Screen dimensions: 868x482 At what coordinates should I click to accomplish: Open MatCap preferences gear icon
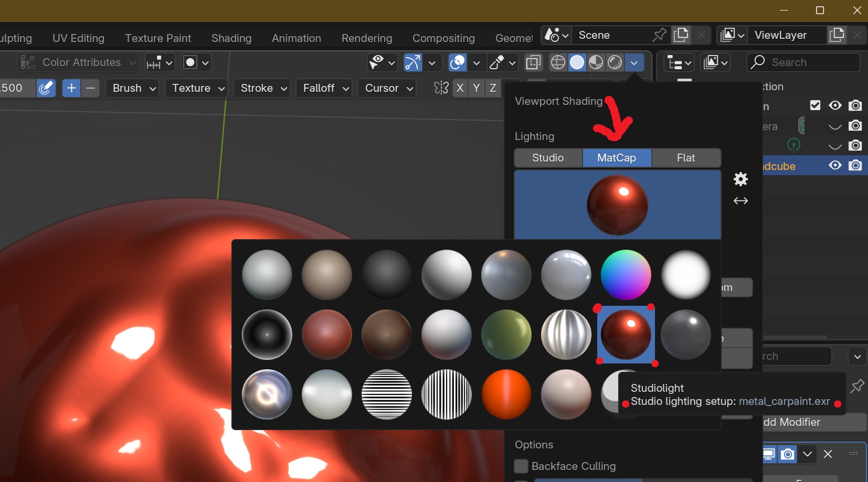coord(740,179)
